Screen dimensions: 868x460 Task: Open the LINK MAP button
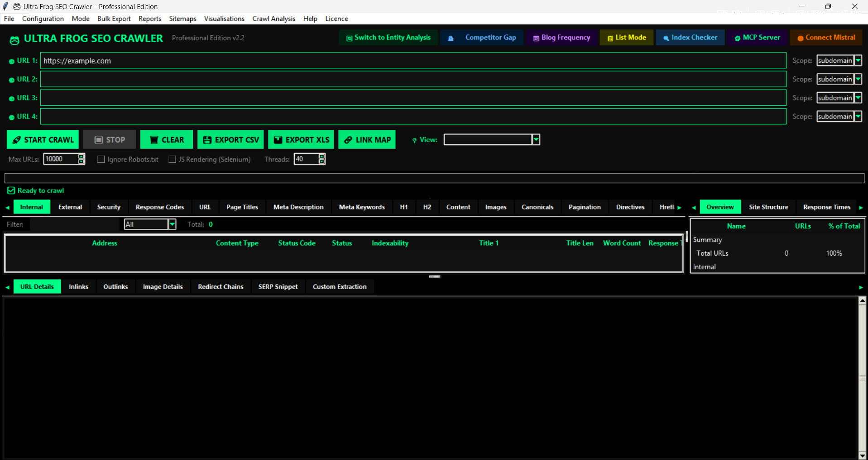pos(367,140)
